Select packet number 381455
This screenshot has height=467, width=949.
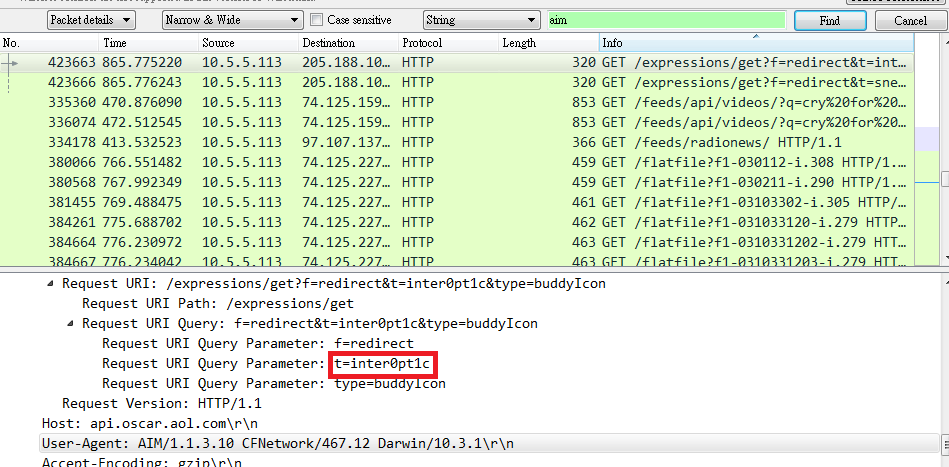pyautogui.click(x=457, y=202)
